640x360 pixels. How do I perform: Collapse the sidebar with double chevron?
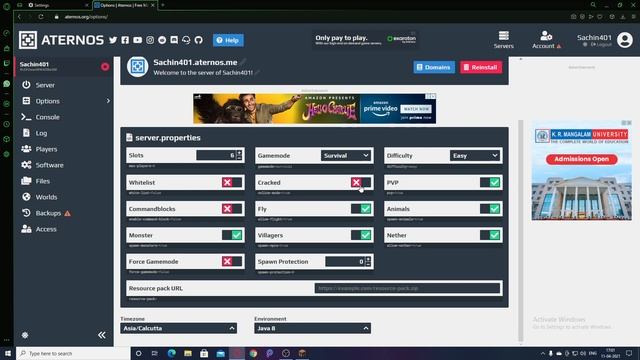(102, 335)
